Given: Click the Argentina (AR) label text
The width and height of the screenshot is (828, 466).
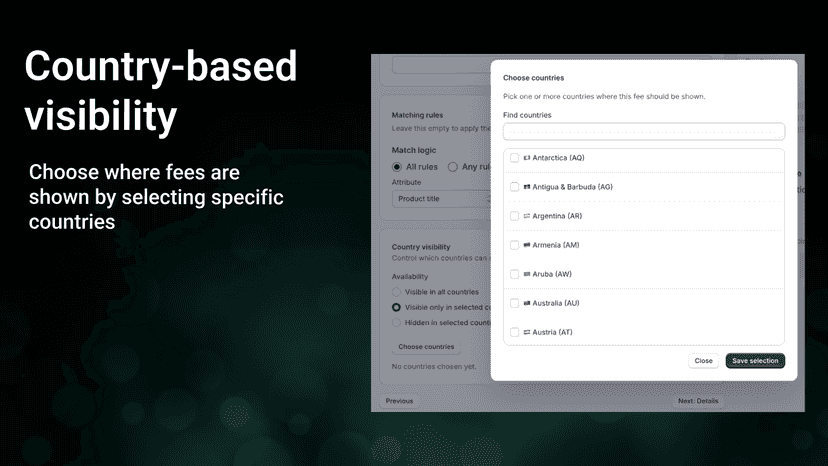Looking at the screenshot, I should coord(557,216).
